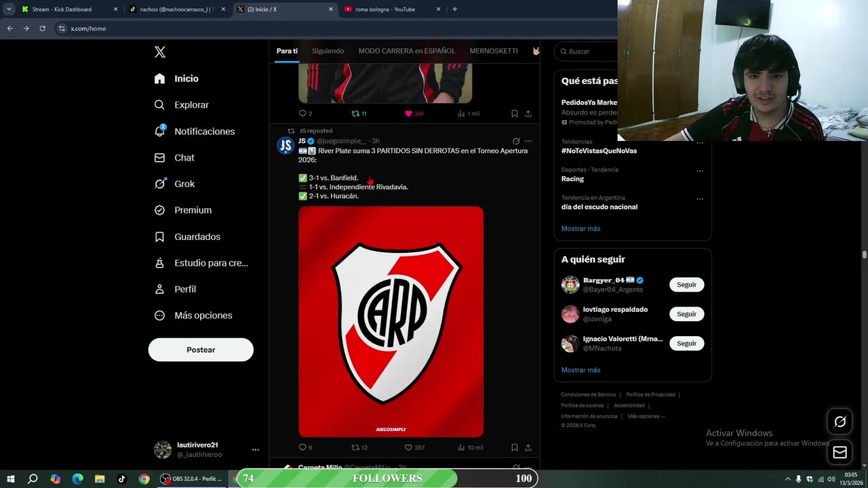The height and width of the screenshot is (488, 868).
Task: Follow lovtiago respaldado with Seguir button
Action: click(x=686, y=314)
